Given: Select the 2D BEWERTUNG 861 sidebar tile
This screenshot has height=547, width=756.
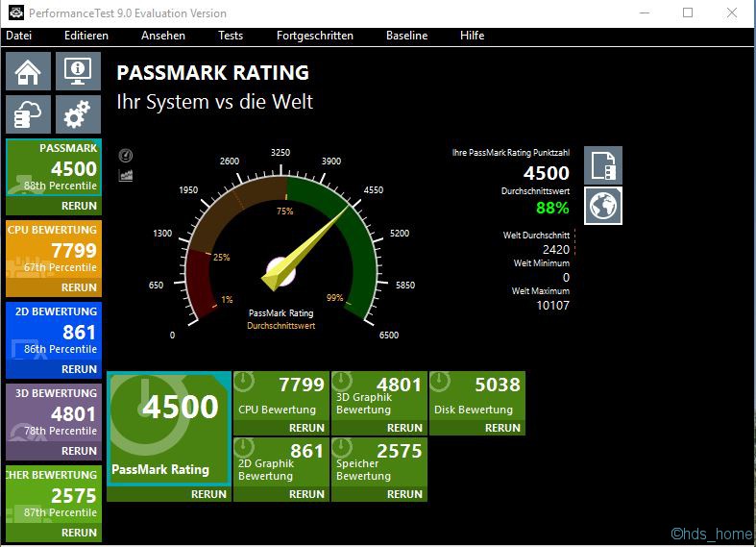Looking at the screenshot, I should click(54, 331).
